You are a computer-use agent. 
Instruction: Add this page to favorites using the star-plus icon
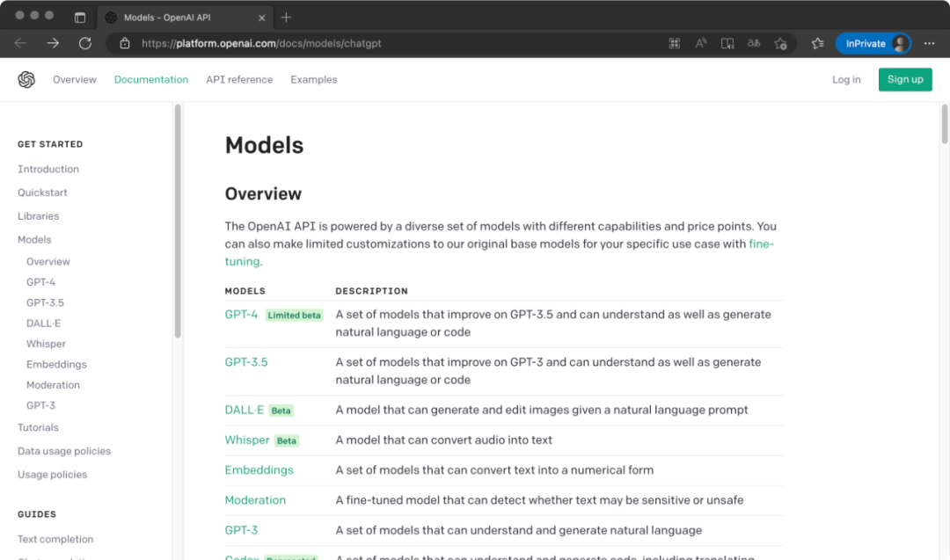tap(780, 43)
